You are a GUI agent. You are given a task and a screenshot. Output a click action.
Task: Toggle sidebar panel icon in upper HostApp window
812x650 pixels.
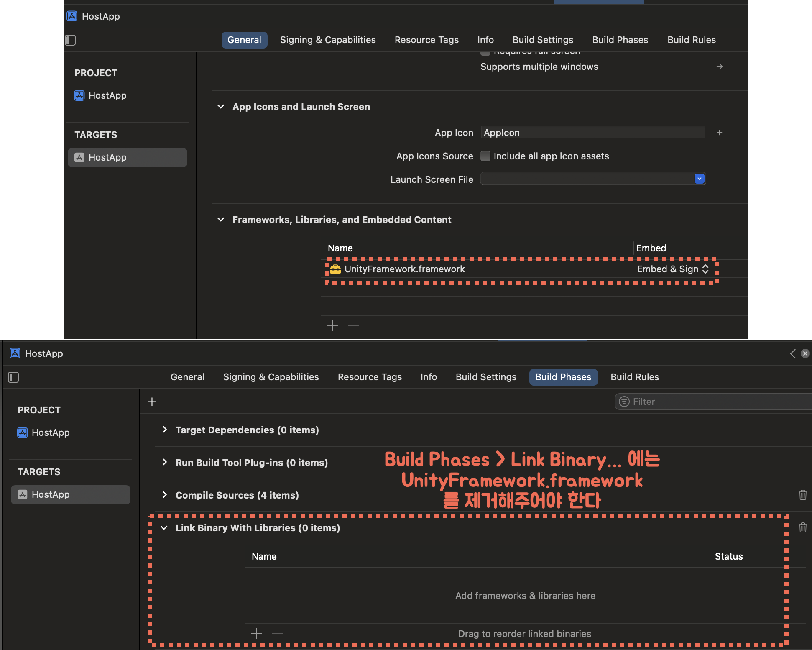[70, 40]
